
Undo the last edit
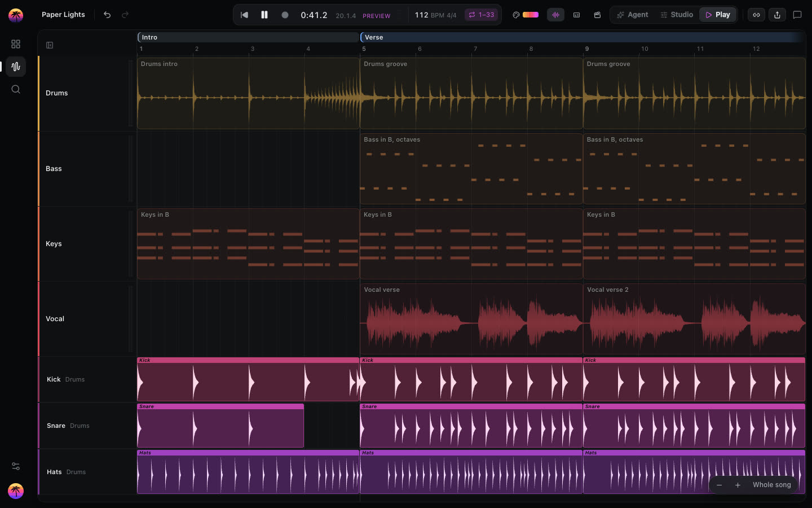point(107,15)
